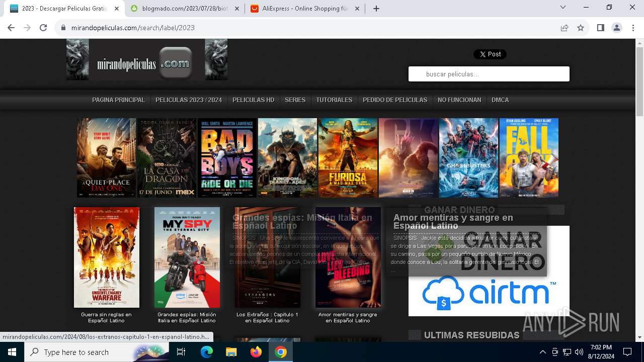Screen dimensions: 644x362
Task: Open The Fall Guy poster
Action: click(x=529, y=158)
